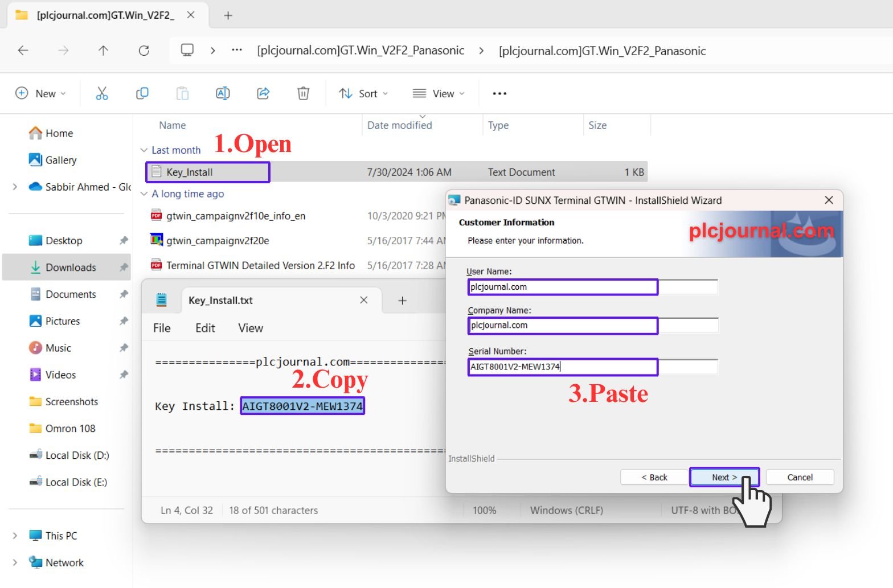Expand This PC in navigation pane

click(x=15, y=536)
